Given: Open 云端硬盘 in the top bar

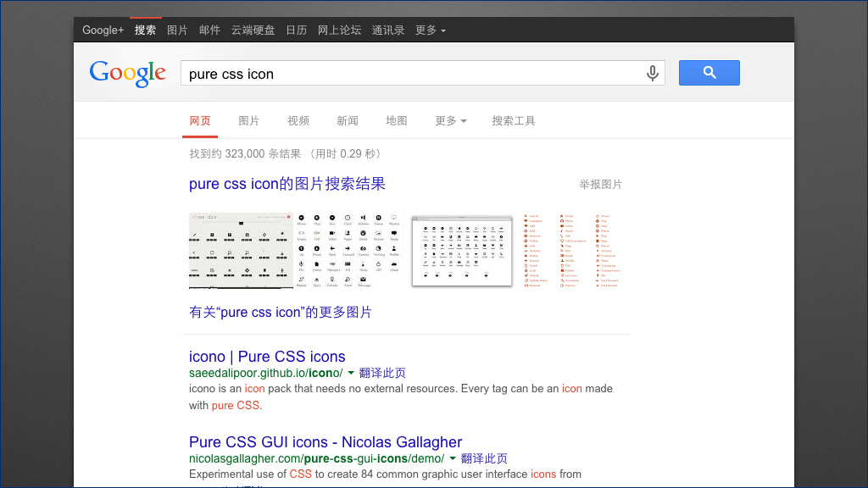Looking at the screenshot, I should [x=253, y=30].
